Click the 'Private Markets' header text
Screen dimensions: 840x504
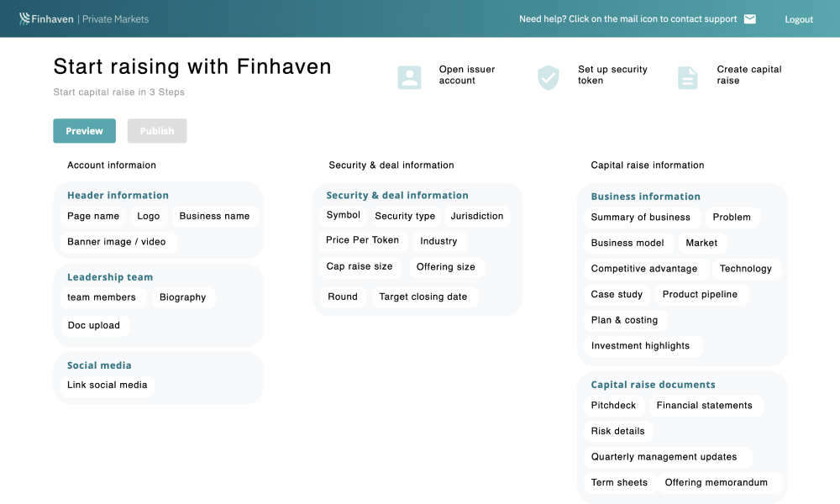[115, 19]
